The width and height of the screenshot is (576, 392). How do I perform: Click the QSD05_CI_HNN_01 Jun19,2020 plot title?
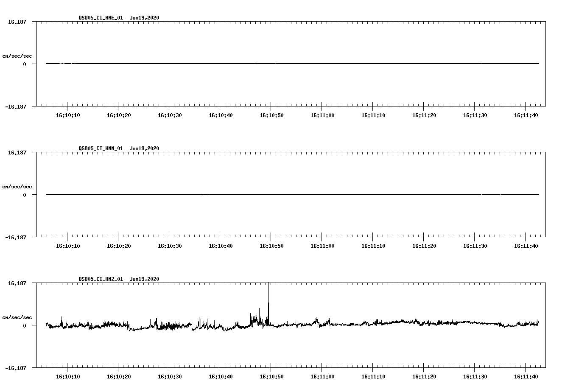click(x=119, y=148)
